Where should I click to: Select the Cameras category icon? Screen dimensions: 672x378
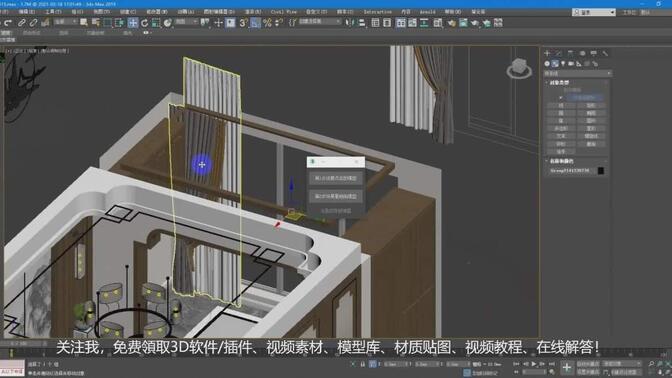(x=571, y=63)
